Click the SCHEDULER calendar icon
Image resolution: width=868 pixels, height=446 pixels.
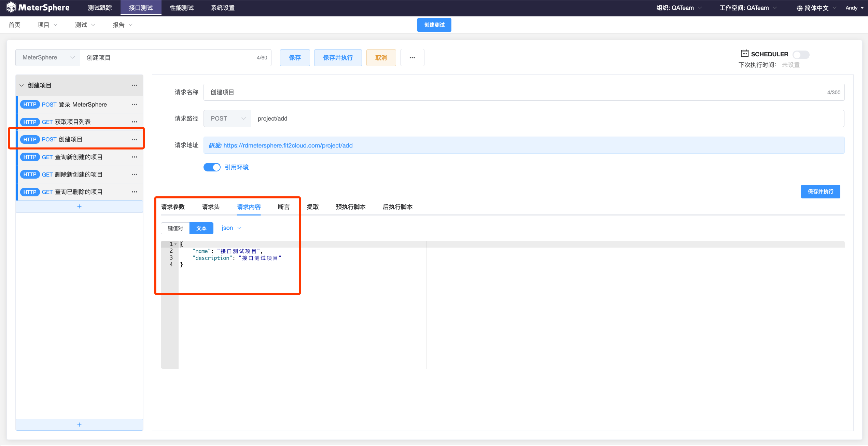(x=744, y=54)
